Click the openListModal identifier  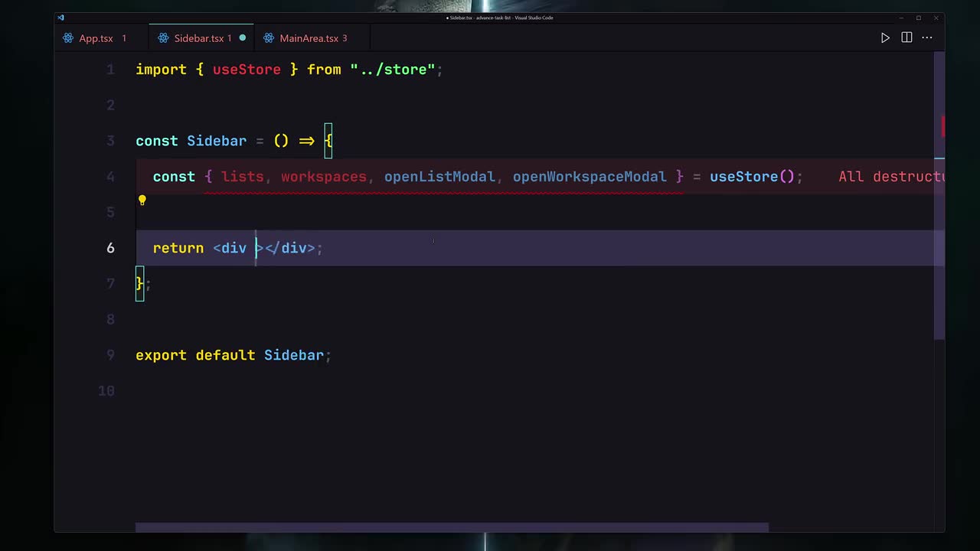pyautogui.click(x=439, y=177)
